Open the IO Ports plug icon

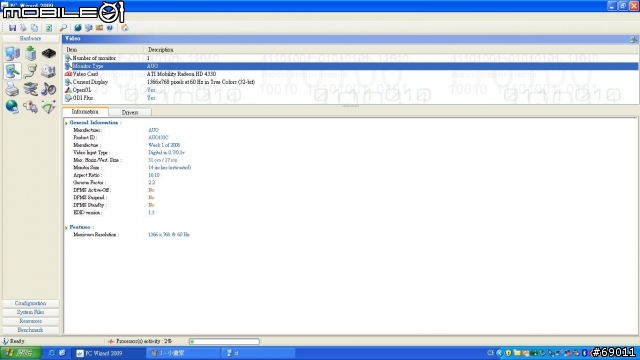[31, 71]
